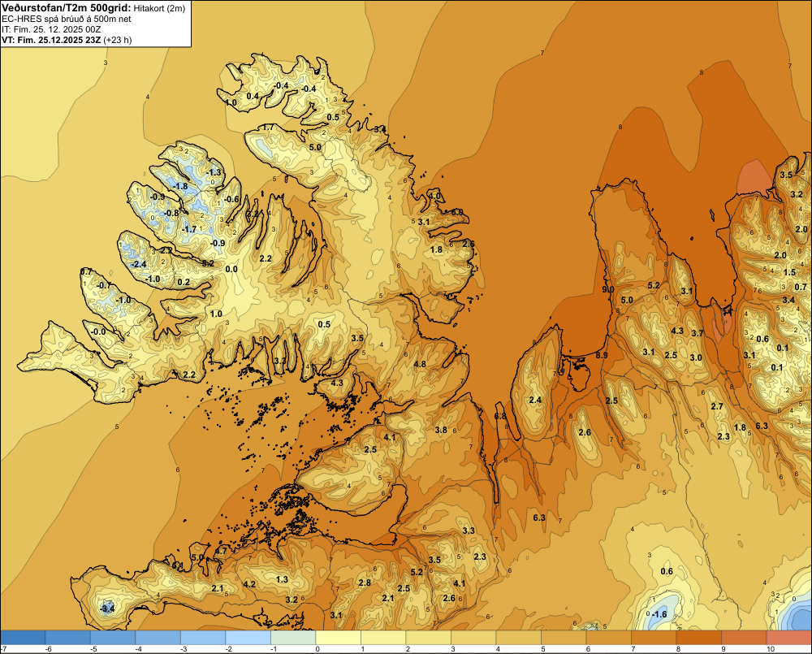Click the '6.0' temperature value on the map

tap(456, 213)
